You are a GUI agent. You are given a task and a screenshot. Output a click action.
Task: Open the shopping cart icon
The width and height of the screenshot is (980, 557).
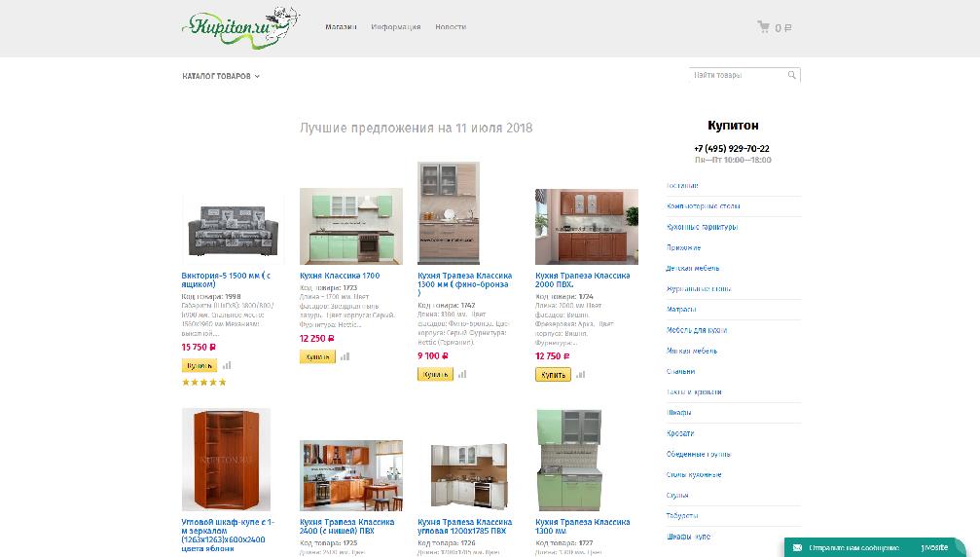[763, 27]
